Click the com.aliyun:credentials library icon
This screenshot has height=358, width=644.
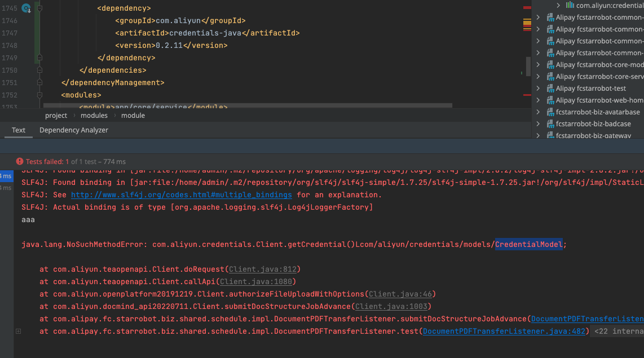(570, 5)
